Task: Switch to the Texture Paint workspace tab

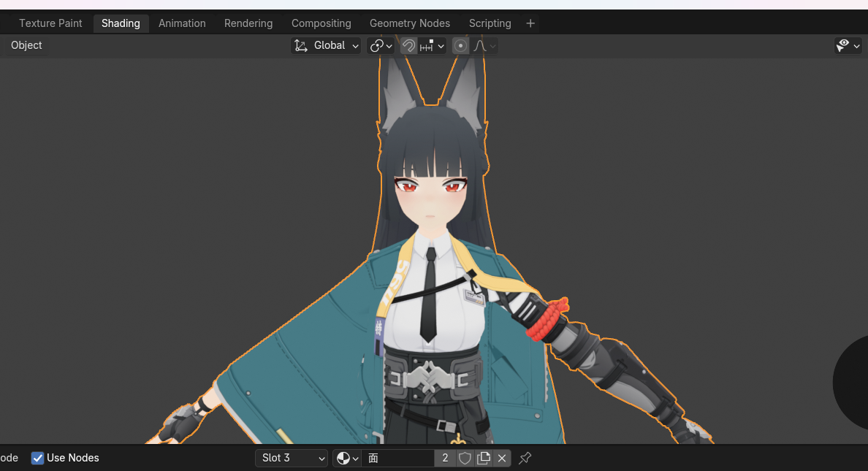Action: coord(50,23)
